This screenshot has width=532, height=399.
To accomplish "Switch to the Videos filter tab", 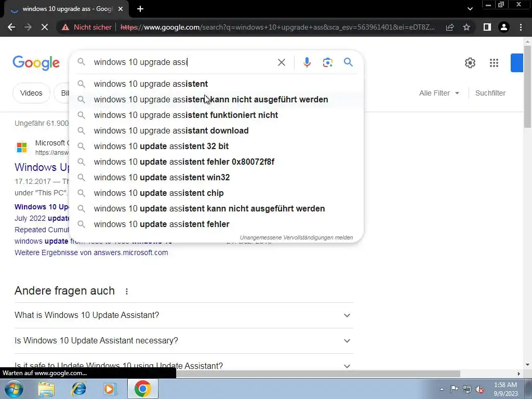I will 31,93.
